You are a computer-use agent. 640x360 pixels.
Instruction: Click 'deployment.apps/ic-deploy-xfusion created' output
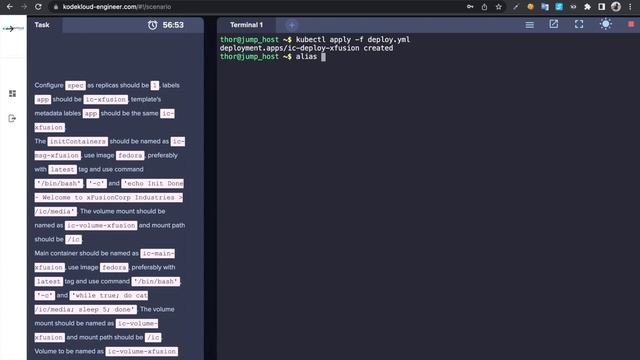(x=307, y=48)
